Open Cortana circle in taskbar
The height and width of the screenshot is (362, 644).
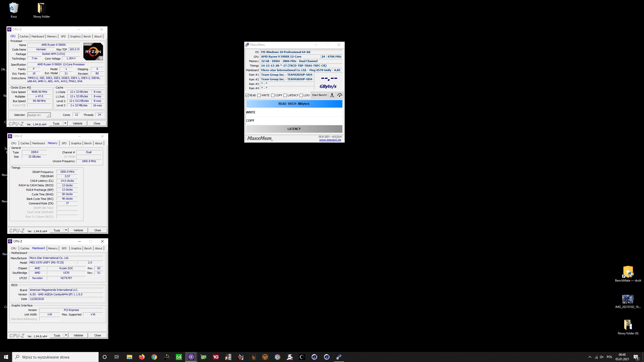pos(105,357)
